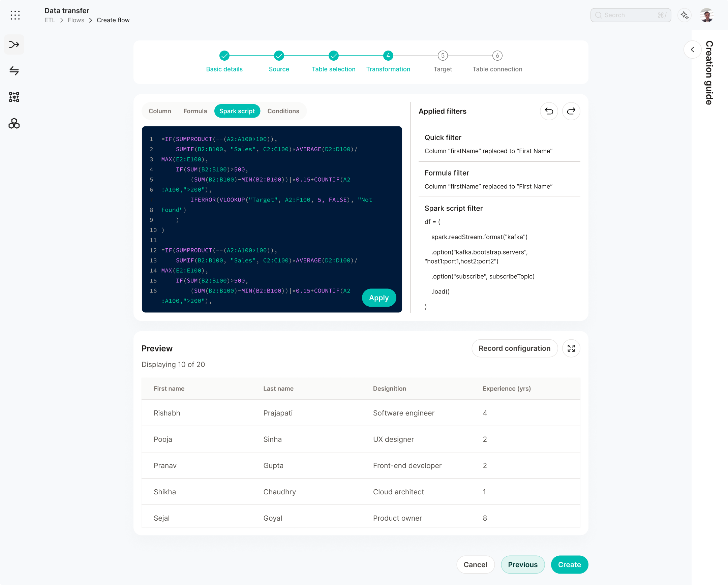Click the Search input field
The height and width of the screenshot is (585, 728).
[x=630, y=15]
